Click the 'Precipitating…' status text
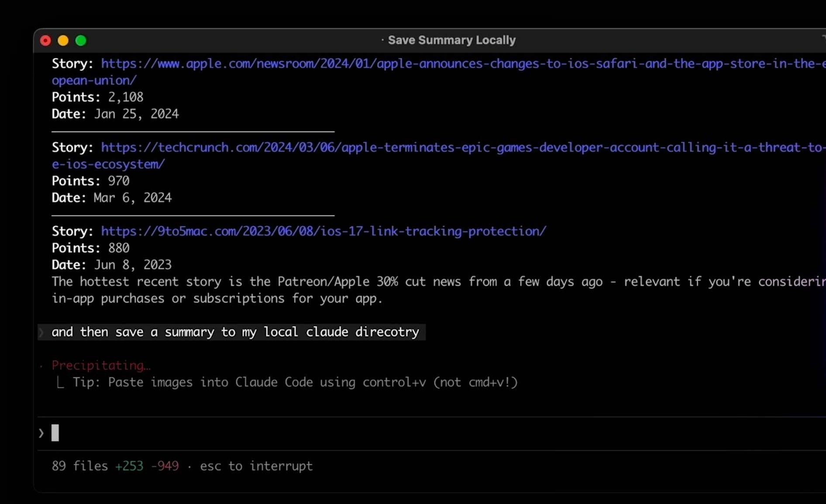 [101, 365]
